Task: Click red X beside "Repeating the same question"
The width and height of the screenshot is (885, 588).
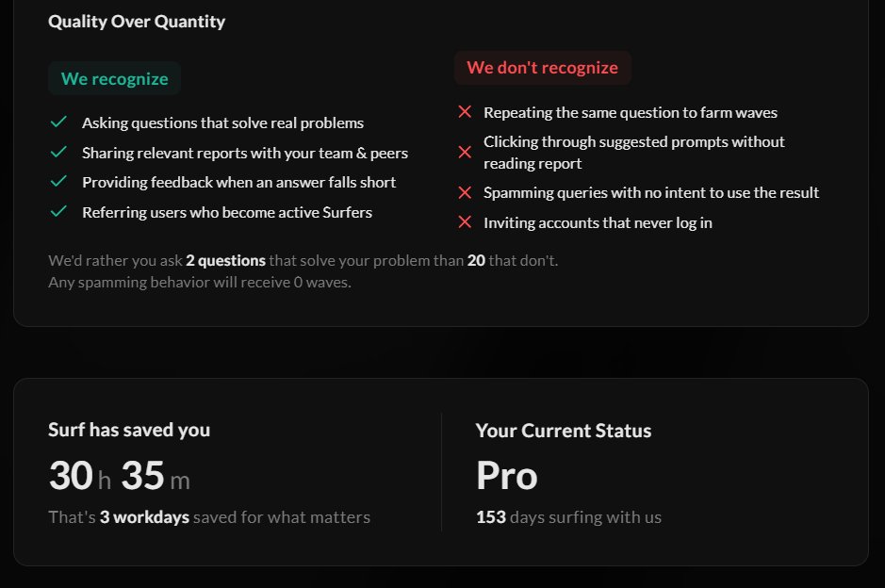Action: (464, 112)
